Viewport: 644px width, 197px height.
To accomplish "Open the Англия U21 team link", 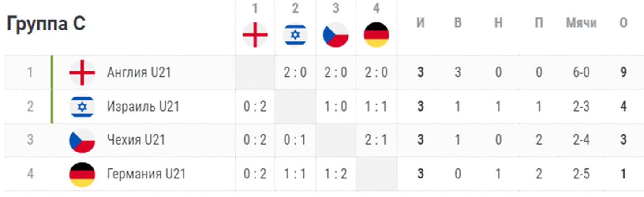I will click(139, 72).
